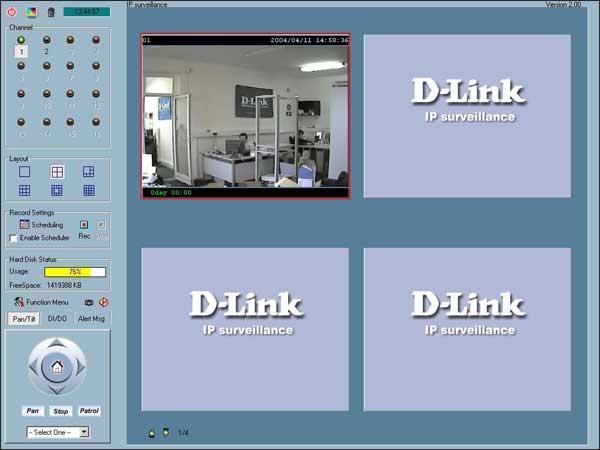The image size is (600, 450).
Task: Click the greyed Stop recording icon
Action: (101, 225)
